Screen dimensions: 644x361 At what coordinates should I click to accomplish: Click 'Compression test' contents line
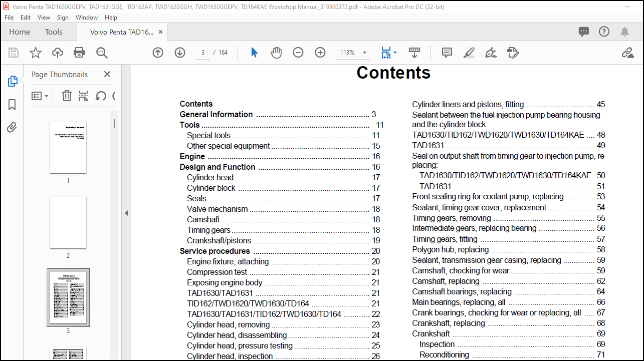coord(283,272)
